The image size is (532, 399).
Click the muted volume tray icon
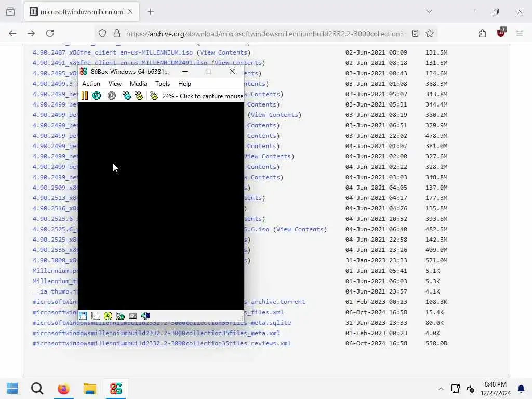click(x=470, y=389)
